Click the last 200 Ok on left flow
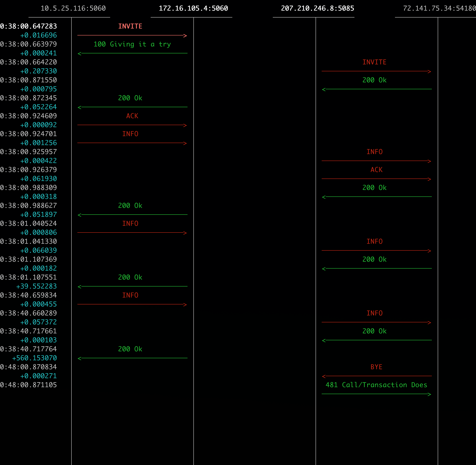The width and height of the screenshot is (476, 465). 130,349
